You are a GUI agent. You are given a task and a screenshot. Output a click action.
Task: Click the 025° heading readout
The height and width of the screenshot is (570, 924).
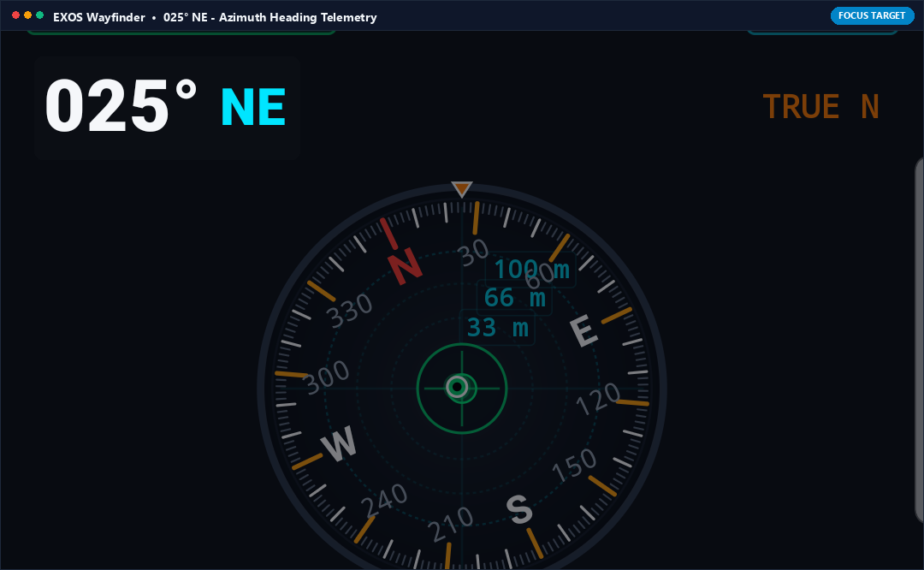tap(121, 107)
